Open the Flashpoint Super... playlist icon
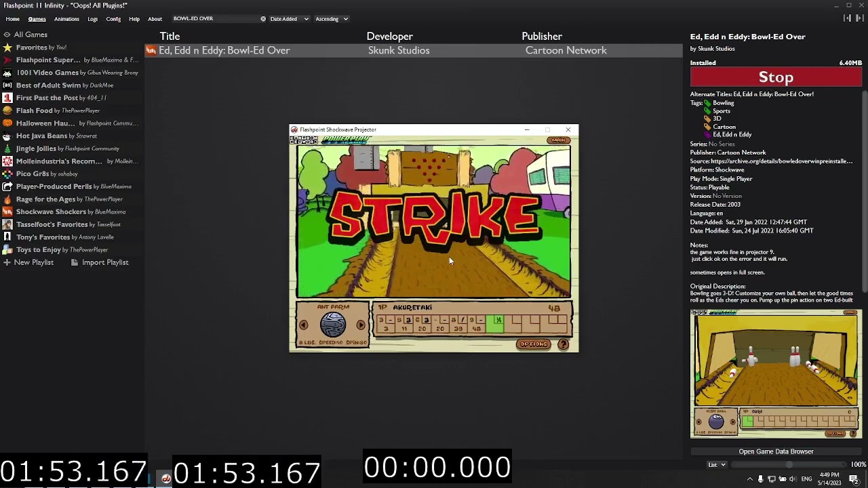The image size is (868, 488). [7, 60]
